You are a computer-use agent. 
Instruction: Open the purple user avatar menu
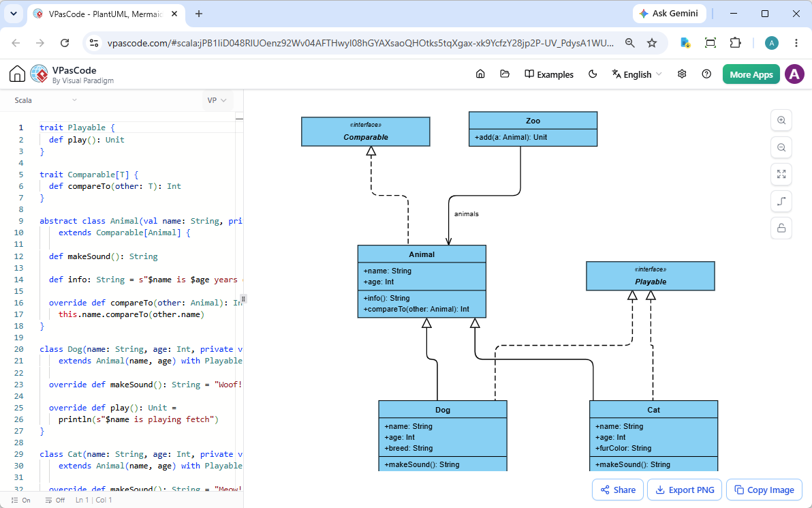(794, 74)
